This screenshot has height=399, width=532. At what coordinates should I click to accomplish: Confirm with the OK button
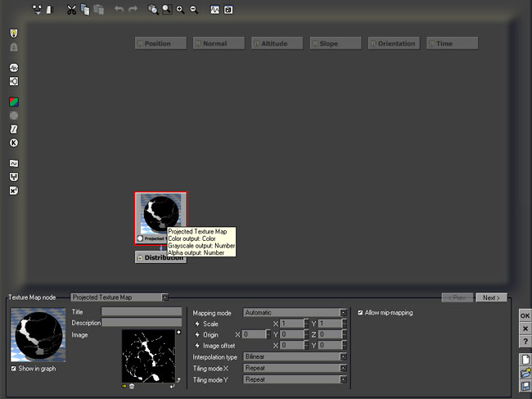click(x=525, y=315)
